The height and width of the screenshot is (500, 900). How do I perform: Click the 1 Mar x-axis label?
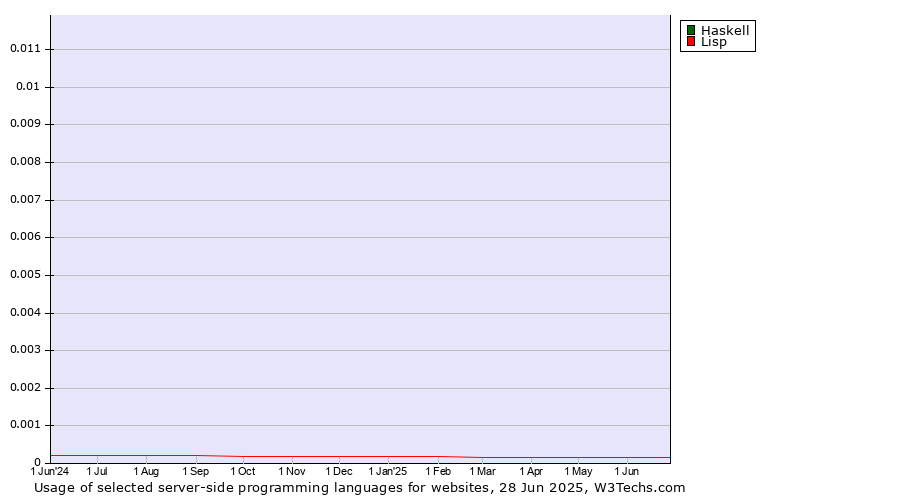click(482, 471)
